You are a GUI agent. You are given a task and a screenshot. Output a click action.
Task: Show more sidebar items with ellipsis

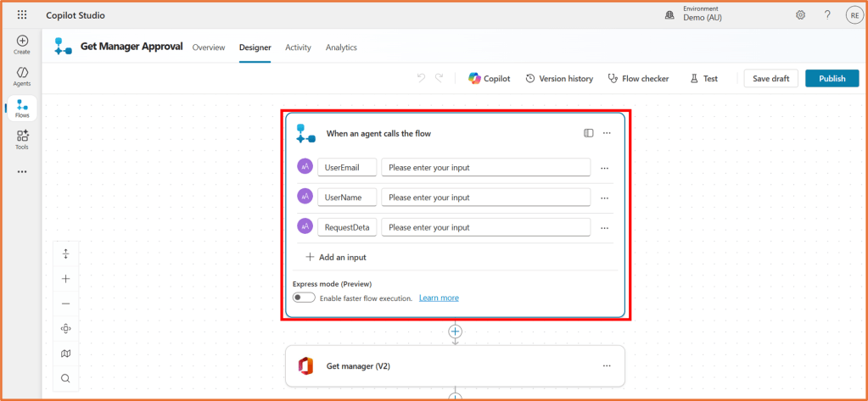(x=22, y=172)
